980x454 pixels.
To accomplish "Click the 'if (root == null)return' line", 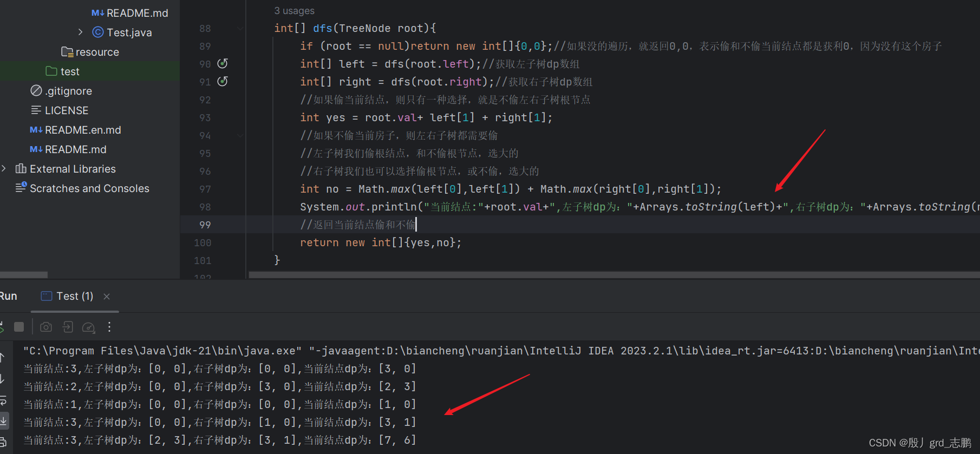I will click(621, 46).
